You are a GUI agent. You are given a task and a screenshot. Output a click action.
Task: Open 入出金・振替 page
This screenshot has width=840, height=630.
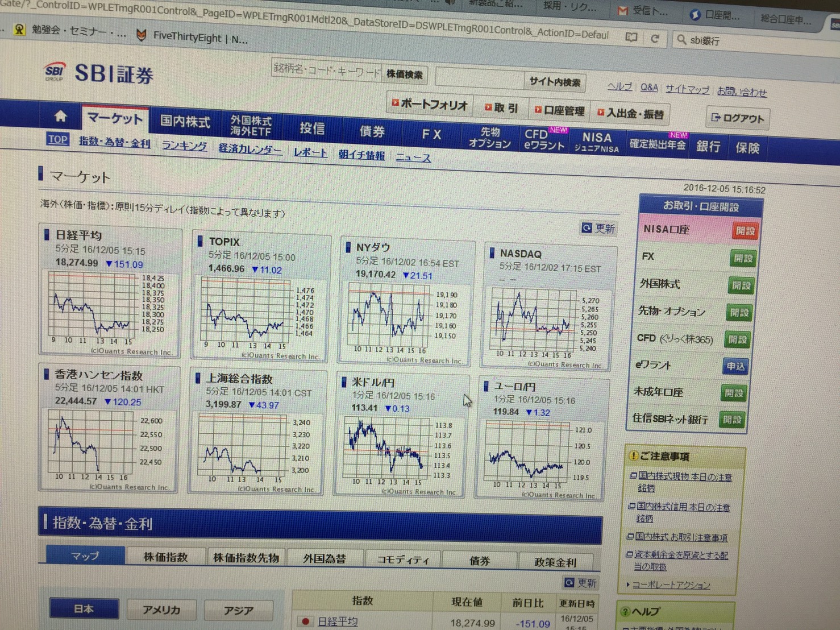coord(630,113)
